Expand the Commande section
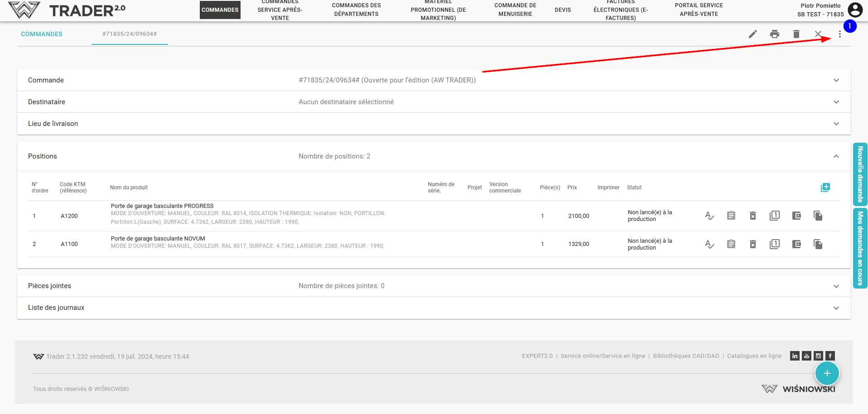Image resolution: width=868 pixels, height=414 pixels. pyautogui.click(x=836, y=80)
